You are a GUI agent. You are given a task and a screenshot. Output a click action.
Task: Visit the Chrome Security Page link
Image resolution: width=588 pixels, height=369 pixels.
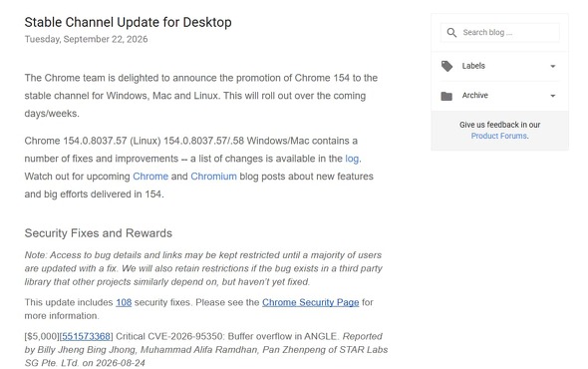[311, 302]
